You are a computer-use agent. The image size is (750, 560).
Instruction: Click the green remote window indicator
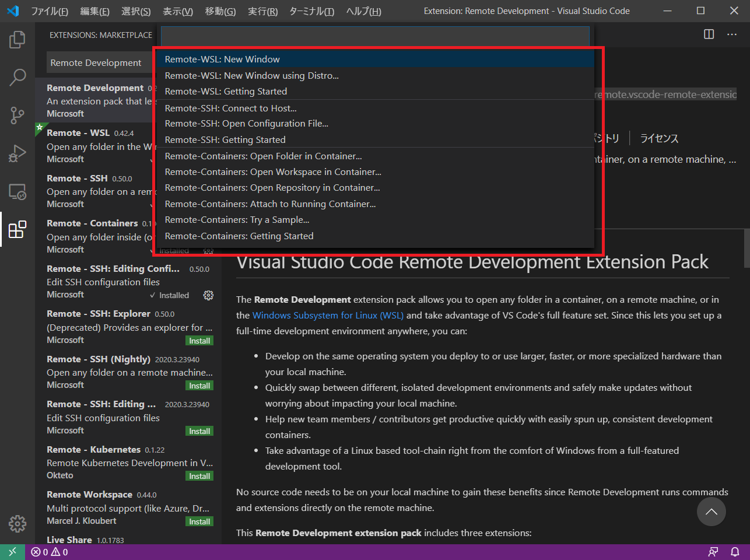(12, 552)
